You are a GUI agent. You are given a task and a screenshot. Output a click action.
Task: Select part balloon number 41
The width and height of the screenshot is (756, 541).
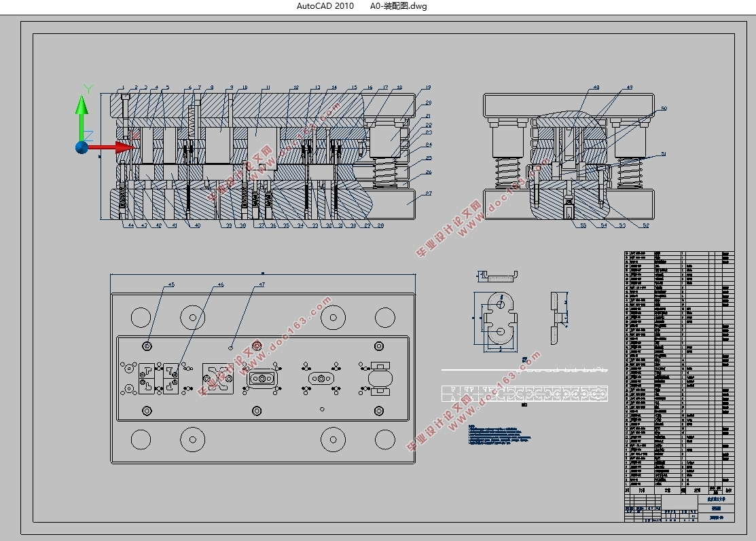(x=174, y=225)
